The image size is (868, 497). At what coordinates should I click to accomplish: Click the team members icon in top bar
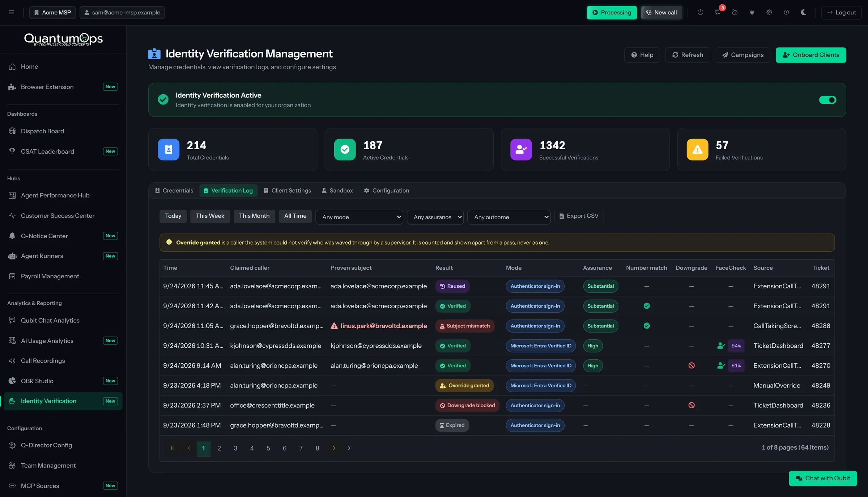coord(735,12)
